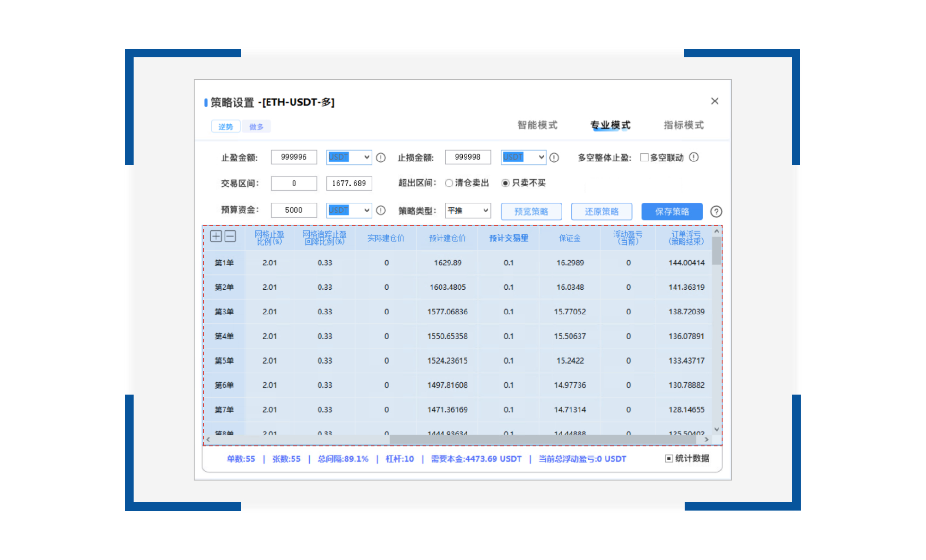The image size is (926, 560).
Task: Open the stop-loss USDT unit dropdown
Action: point(523,157)
